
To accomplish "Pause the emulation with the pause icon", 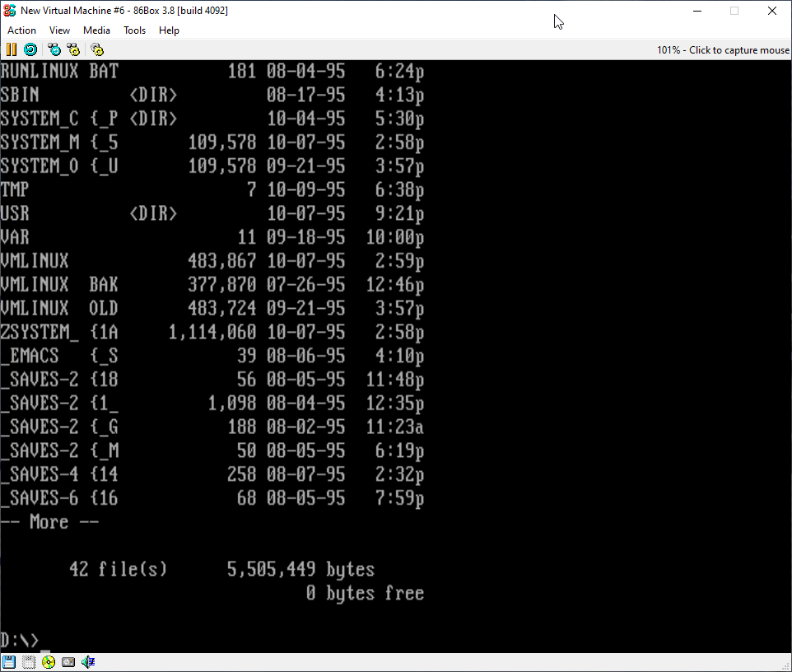I will [12, 49].
